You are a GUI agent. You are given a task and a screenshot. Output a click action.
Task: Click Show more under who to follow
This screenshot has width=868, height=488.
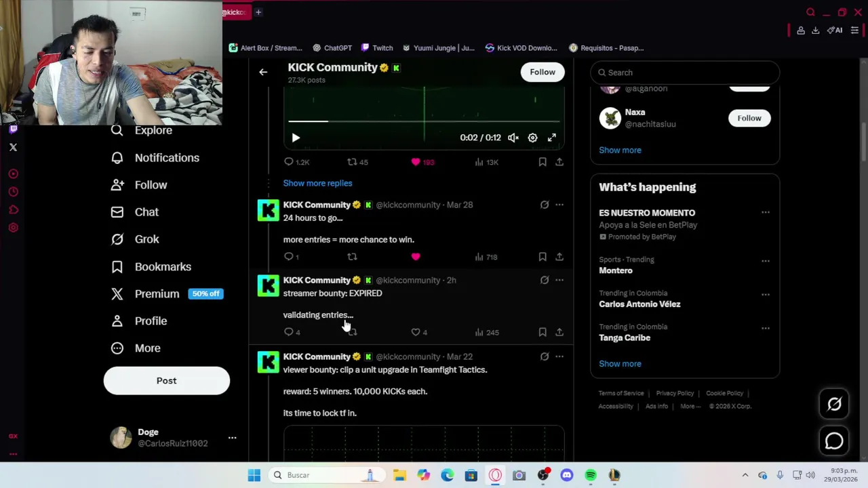pyautogui.click(x=620, y=150)
